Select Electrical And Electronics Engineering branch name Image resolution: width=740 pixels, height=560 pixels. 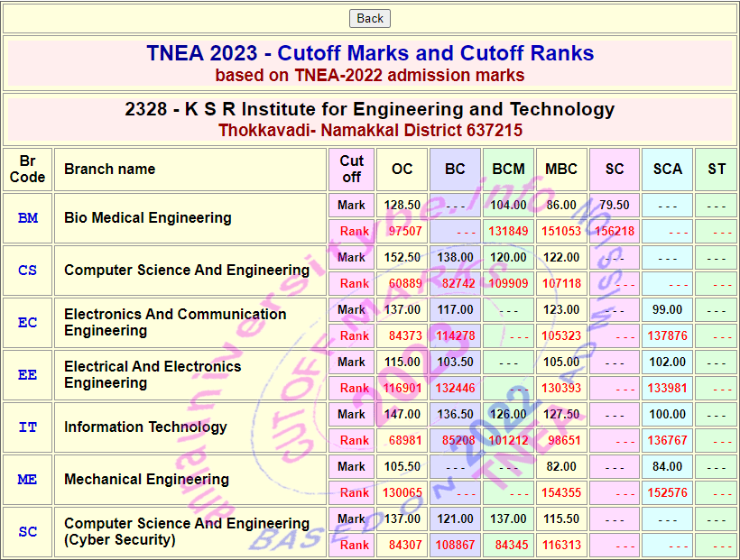(x=153, y=375)
